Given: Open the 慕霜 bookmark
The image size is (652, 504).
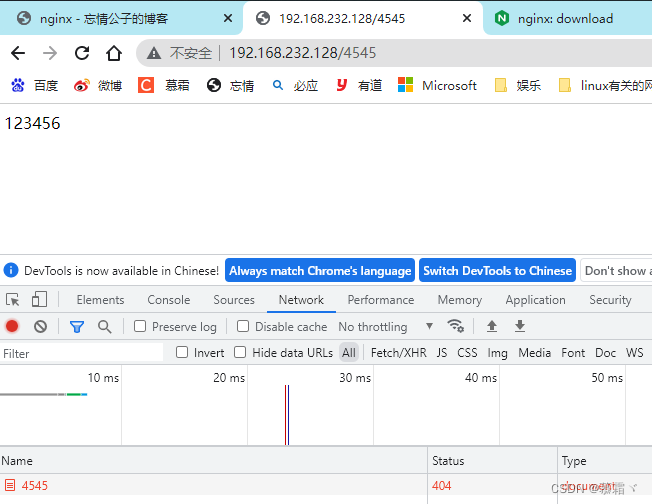Looking at the screenshot, I should 163,85.
